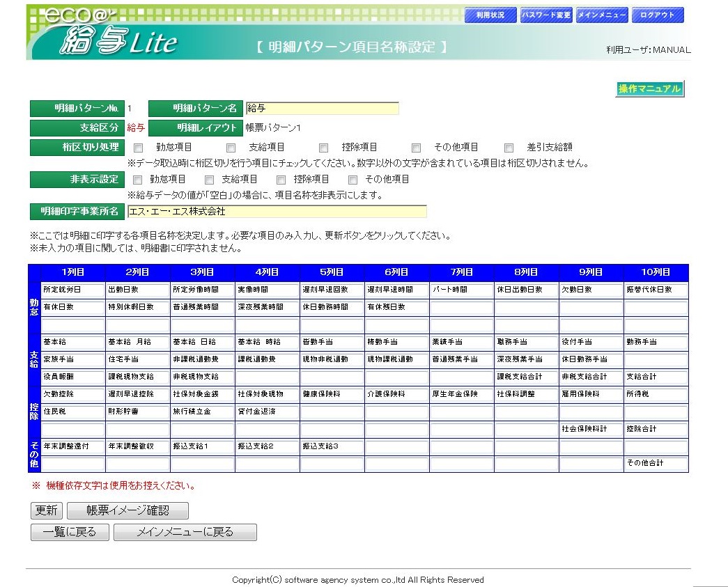Select the 基本給 cell in 支給 section
The width and height of the screenshot is (728, 587).
(x=72, y=343)
